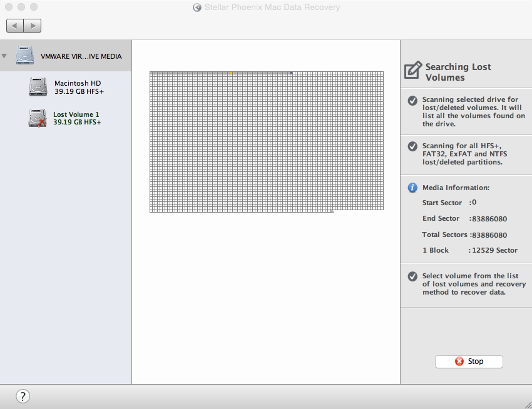Screen dimensions: 532x409
Task: Open help with the question mark button
Action: coord(23,396)
